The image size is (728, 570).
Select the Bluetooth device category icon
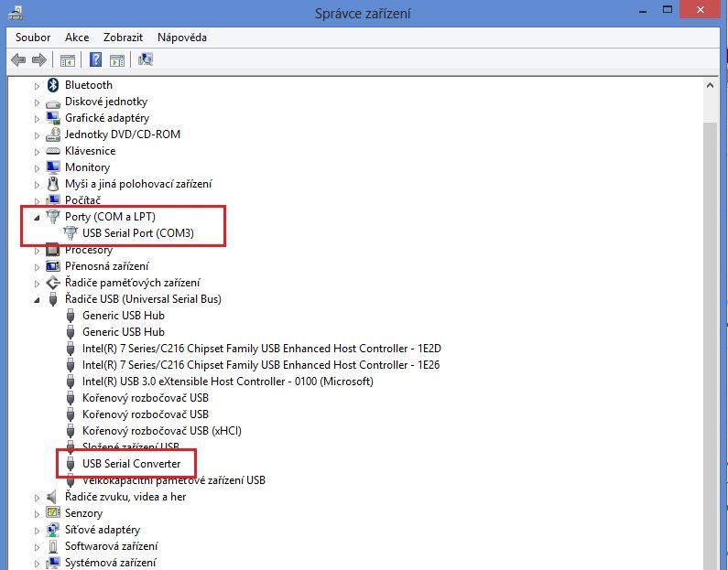[x=53, y=85]
